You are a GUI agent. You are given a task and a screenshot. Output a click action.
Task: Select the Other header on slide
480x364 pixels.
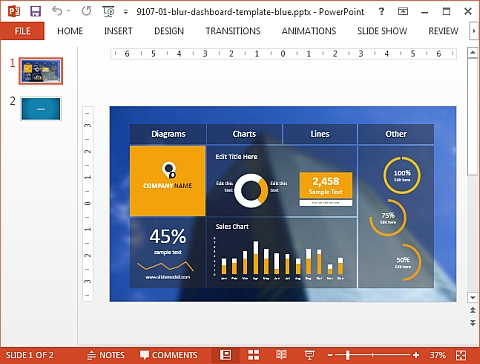[x=396, y=134]
